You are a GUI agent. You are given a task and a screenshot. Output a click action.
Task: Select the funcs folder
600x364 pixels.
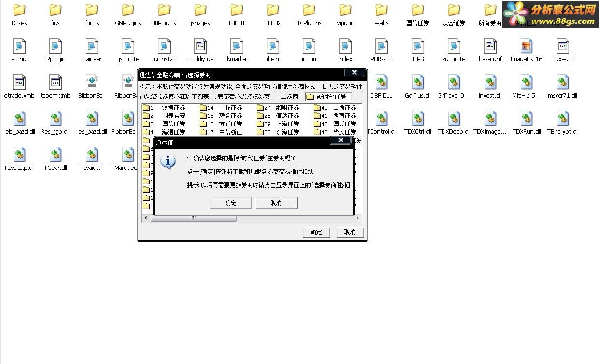point(92,14)
